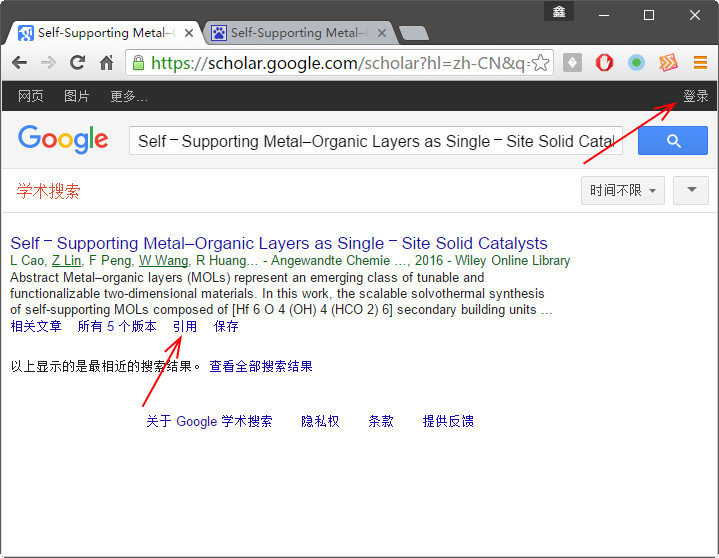This screenshot has width=719, height=558.
Task: Click the 引用 cite link
Action: click(x=185, y=326)
